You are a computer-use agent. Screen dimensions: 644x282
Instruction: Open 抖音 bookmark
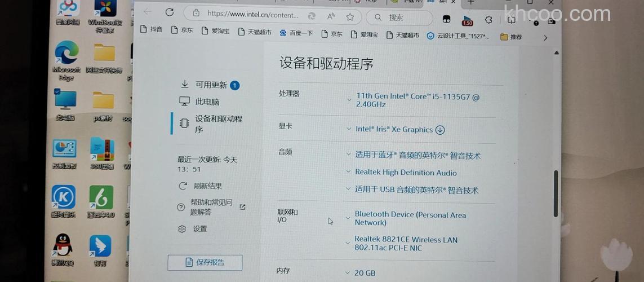click(x=151, y=29)
